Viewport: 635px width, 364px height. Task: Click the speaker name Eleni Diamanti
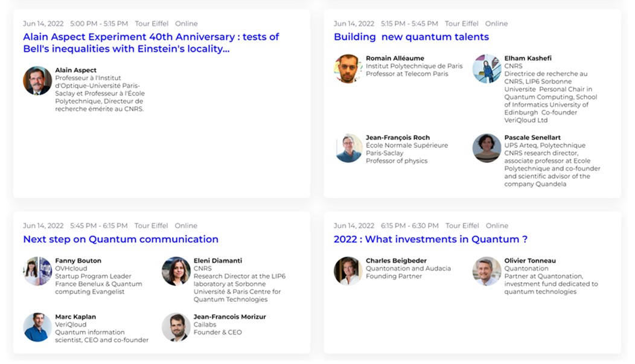click(x=217, y=261)
